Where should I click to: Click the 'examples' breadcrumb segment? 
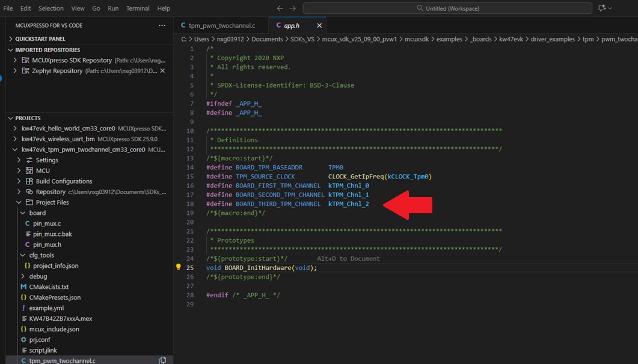pyautogui.click(x=449, y=39)
